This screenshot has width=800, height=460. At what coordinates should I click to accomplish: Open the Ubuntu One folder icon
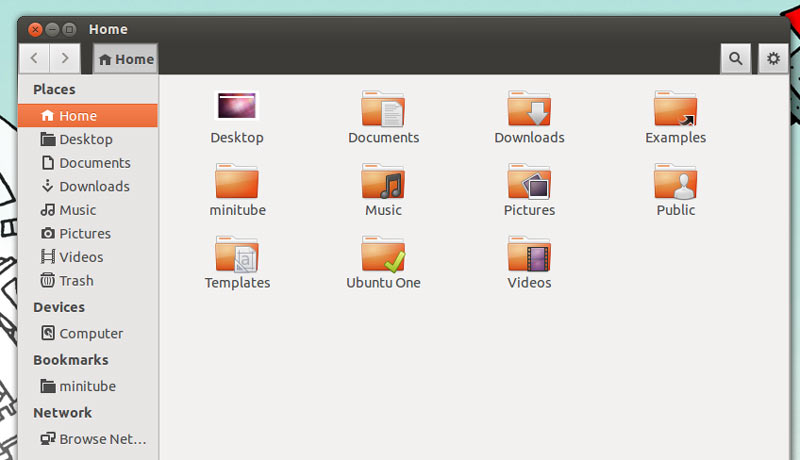(x=383, y=256)
